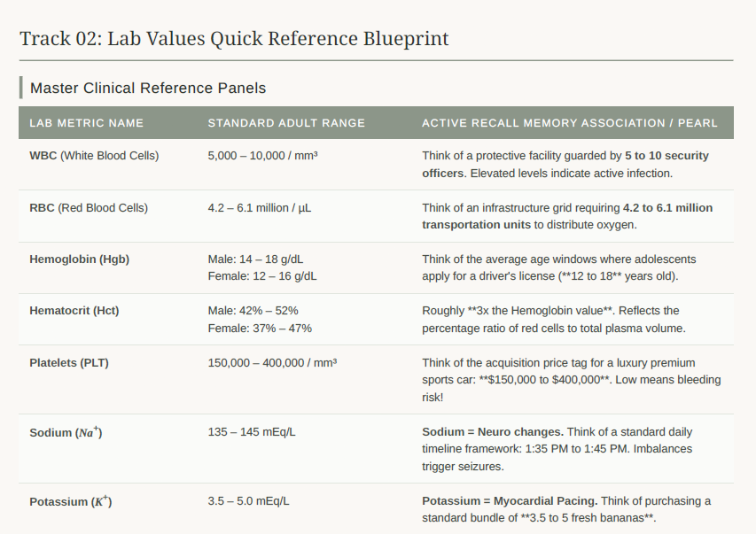The image size is (756, 534).
Task: Select the Master Clinical Reference Panels heading
Action: coord(148,88)
